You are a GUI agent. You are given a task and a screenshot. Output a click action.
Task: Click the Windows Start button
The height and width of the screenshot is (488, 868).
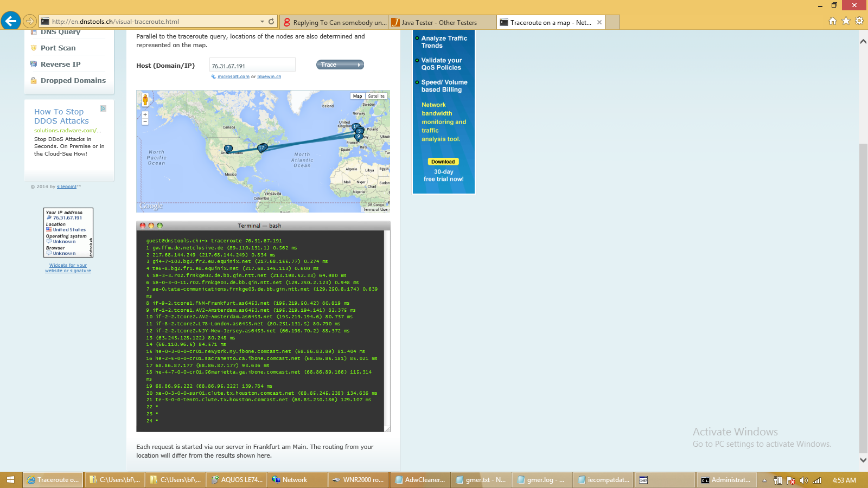[10, 480]
